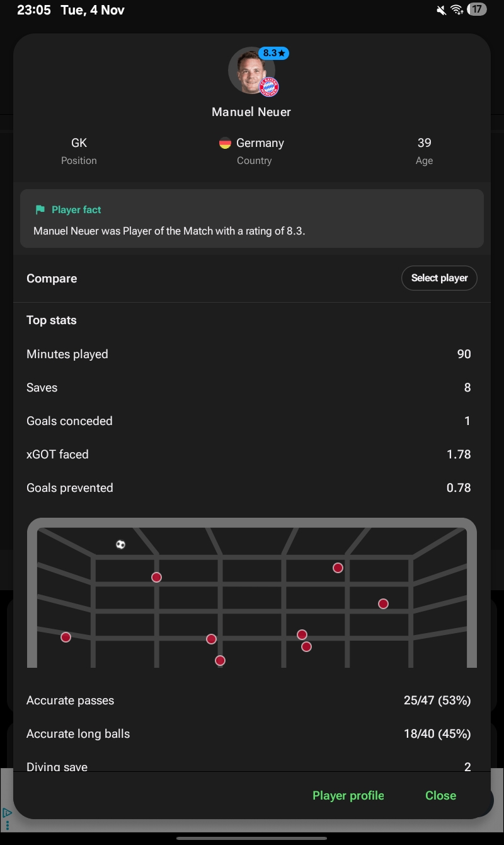Tap the soccer ball goal marker

(120, 544)
